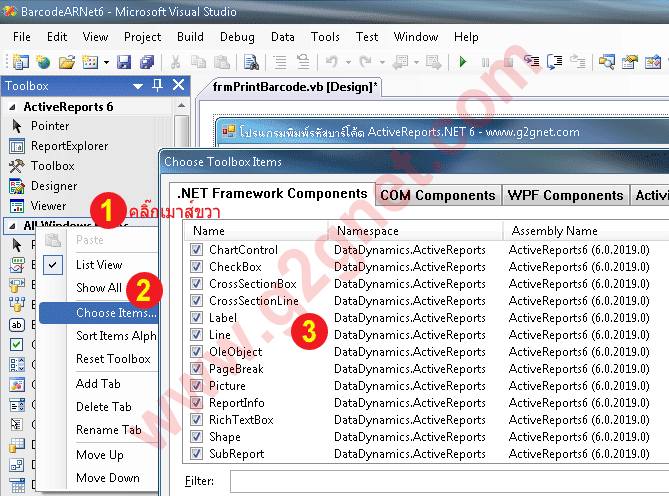Select Show All in context menu
The width and height of the screenshot is (669, 496).
99,288
